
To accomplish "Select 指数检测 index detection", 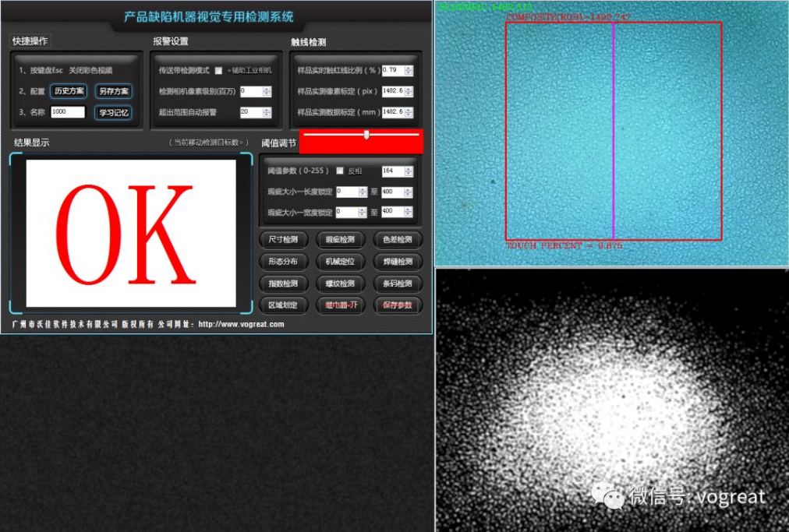I will pos(284,284).
